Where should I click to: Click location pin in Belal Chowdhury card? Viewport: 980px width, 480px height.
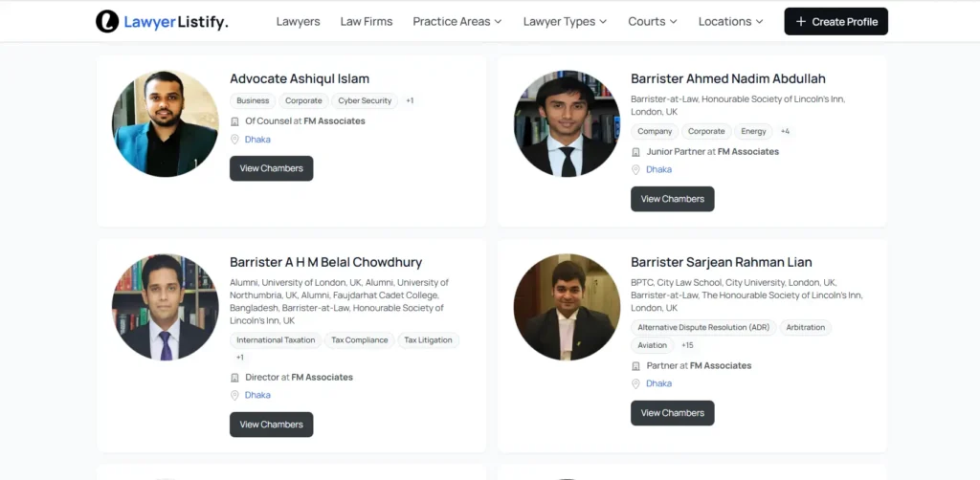[234, 396]
